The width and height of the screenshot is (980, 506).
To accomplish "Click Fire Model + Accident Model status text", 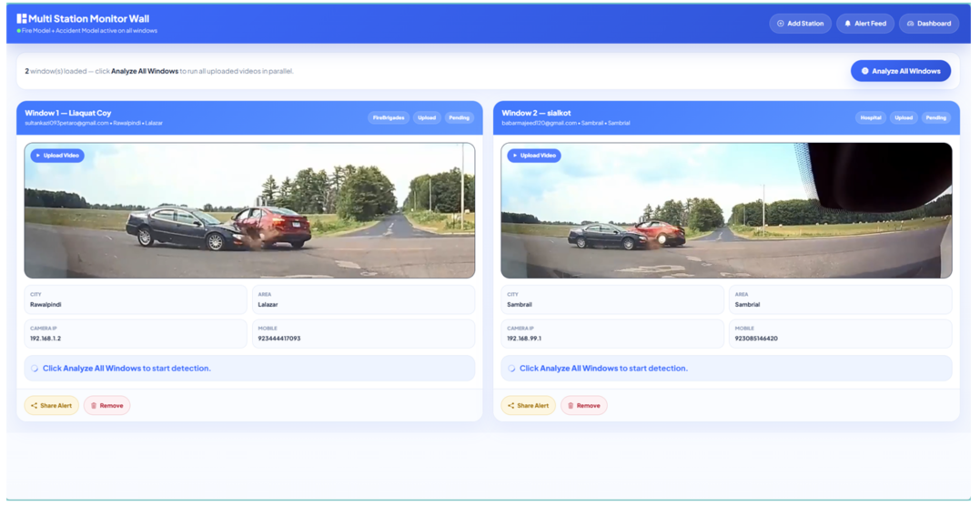I will [89, 31].
